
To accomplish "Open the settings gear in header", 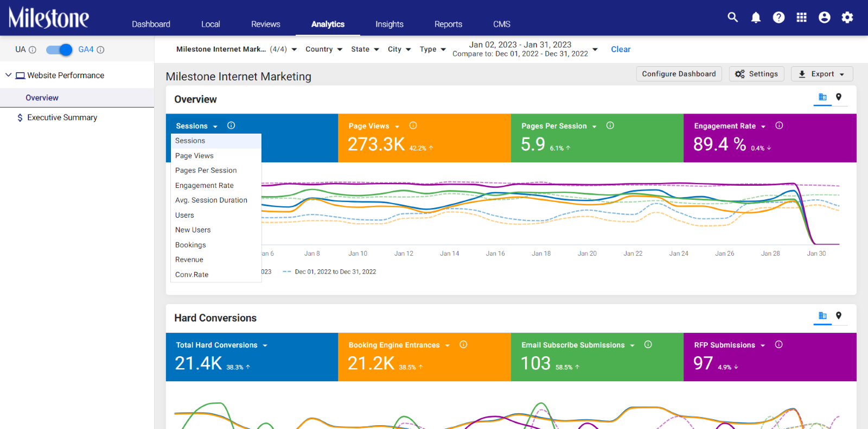I will pyautogui.click(x=847, y=17).
